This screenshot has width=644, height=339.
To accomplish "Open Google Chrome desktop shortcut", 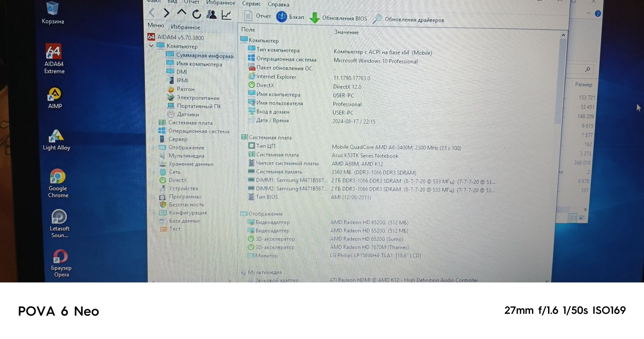I will [58, 183].
